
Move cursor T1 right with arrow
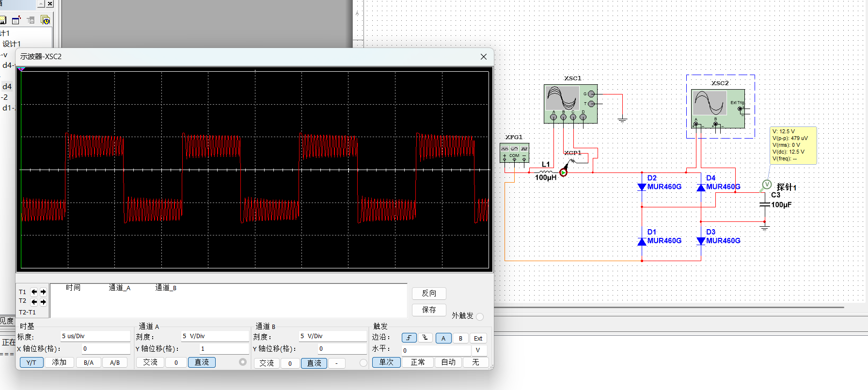click(43, 292)
